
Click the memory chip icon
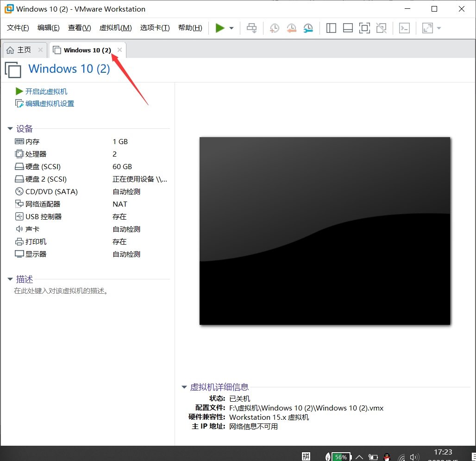(x=19, y=141)
